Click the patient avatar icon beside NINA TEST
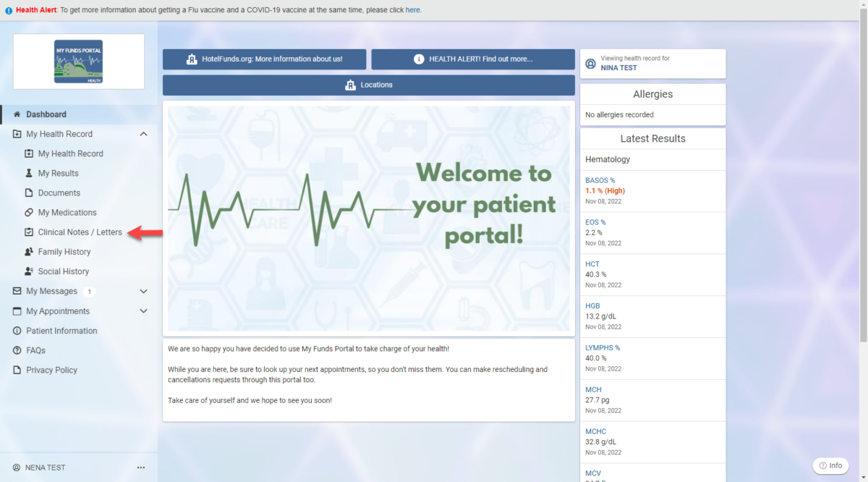The height and width of the screenshot is (482, 868). 590,64
